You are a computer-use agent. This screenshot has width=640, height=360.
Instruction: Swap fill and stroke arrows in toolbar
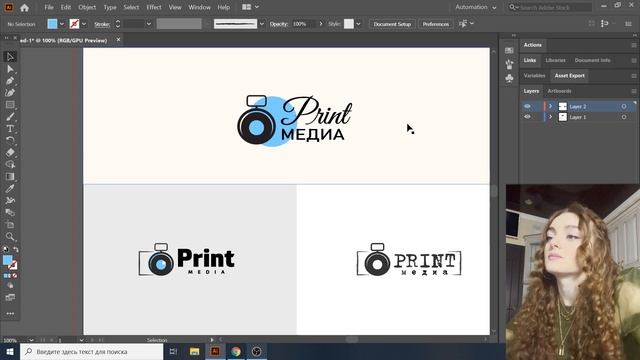click(x=16, y=249)
